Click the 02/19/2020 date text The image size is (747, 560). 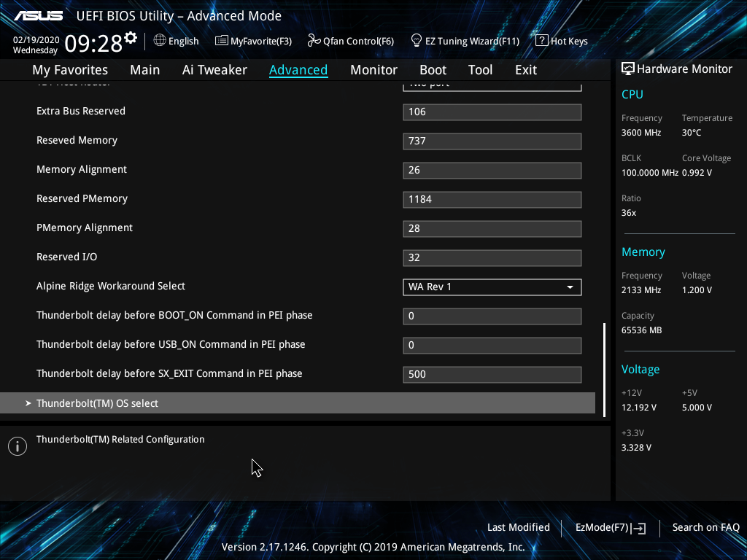click(36, 40)
